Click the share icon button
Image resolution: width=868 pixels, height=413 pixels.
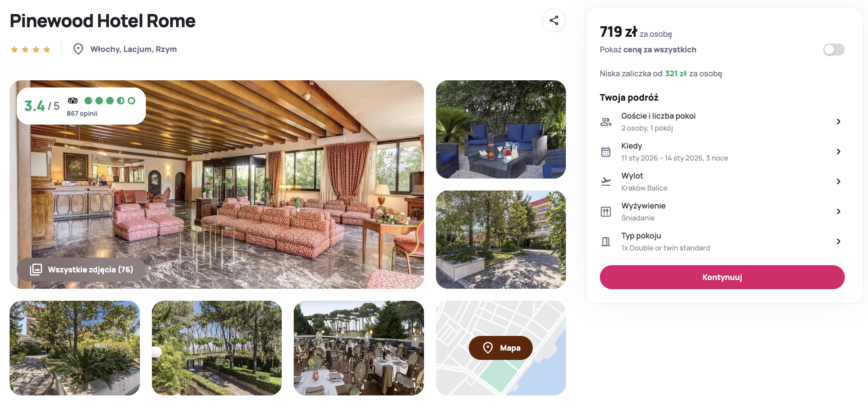coord(553,20)
